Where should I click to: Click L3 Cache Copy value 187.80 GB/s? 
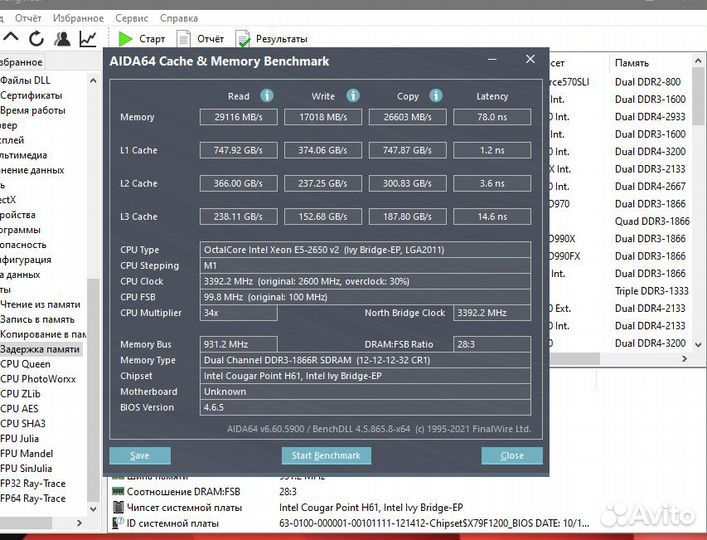(408, 216)
